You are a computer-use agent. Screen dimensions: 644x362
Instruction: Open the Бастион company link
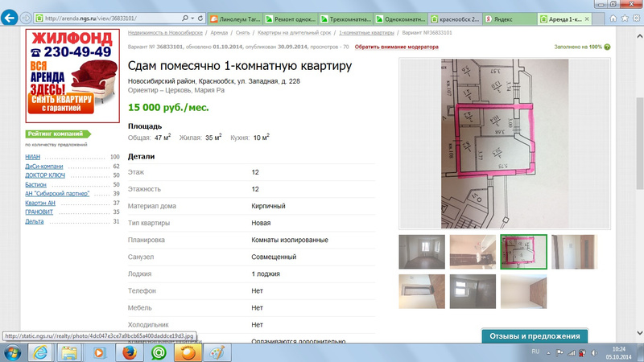pyautogui.click(x=35, y=185)
